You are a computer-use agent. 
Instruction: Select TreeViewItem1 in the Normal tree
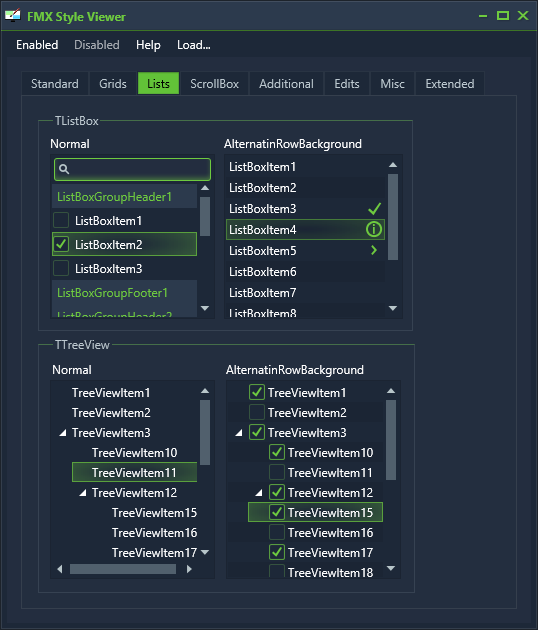[x=111, y=393]
